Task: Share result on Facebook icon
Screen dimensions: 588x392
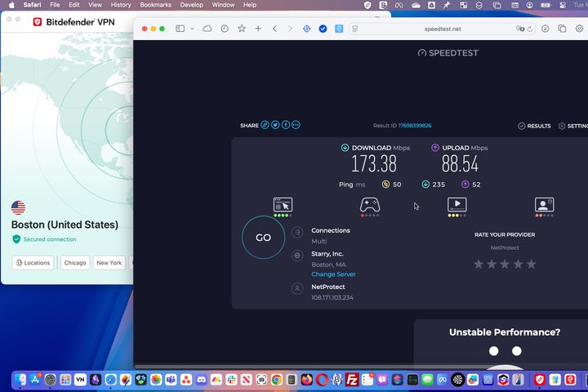Action: 286,125
